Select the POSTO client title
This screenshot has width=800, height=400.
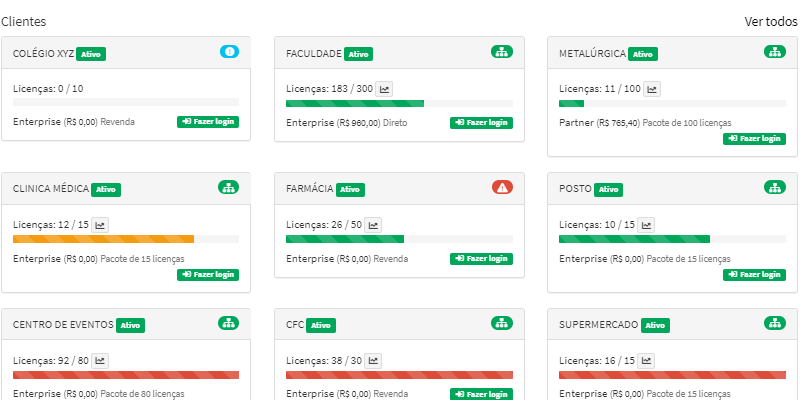576,189
